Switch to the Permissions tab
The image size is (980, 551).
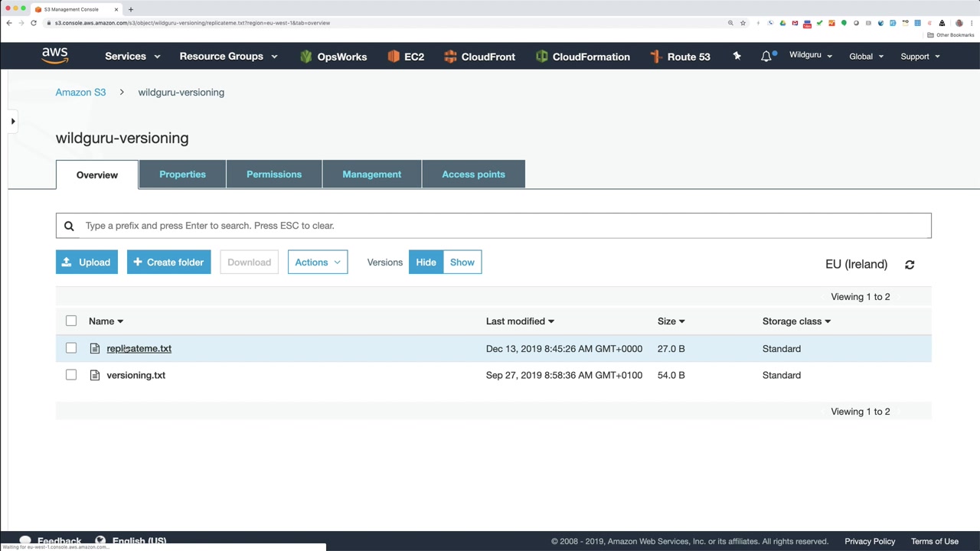point(274,174)
